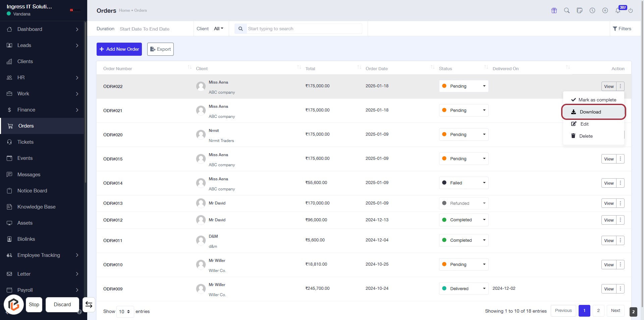Click the power logout icon
This screenshot has width=644, height=320.
point(631,11)
